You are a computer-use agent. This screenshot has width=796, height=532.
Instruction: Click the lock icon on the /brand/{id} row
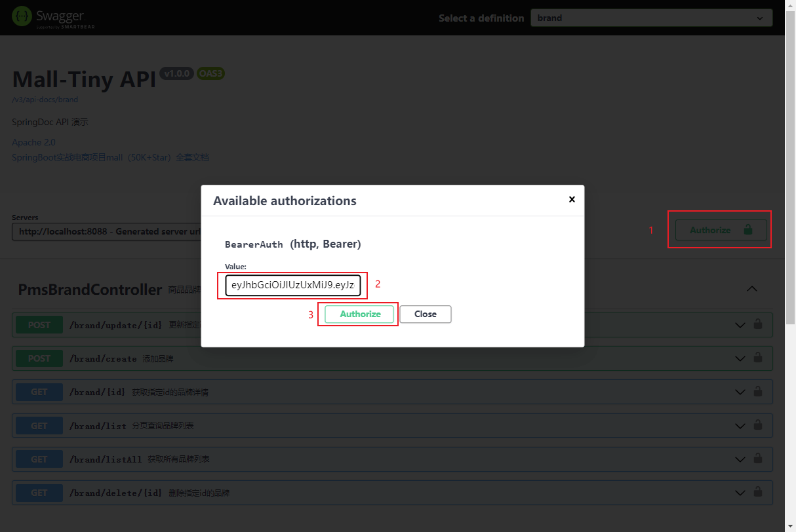758,391
